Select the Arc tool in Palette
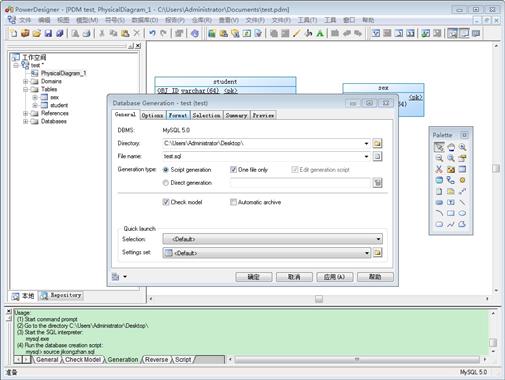The width and height of the screenshot is (505, 380). (x=439, y=213)
